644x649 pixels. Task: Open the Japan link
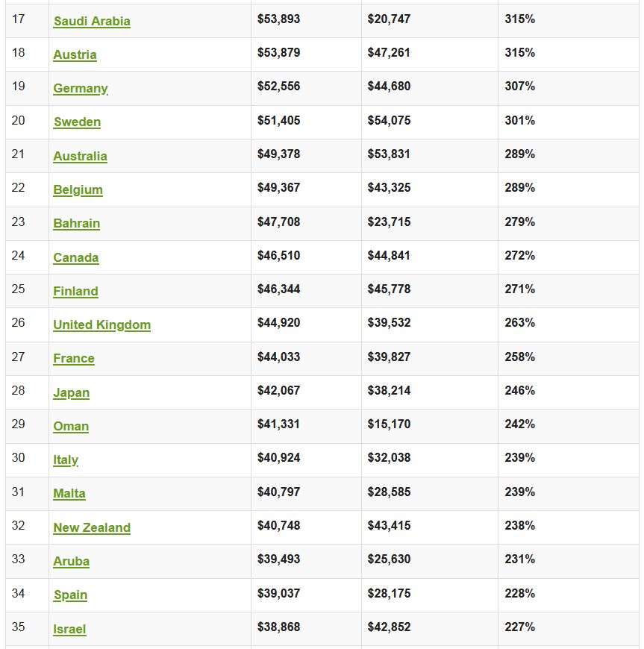71,392
